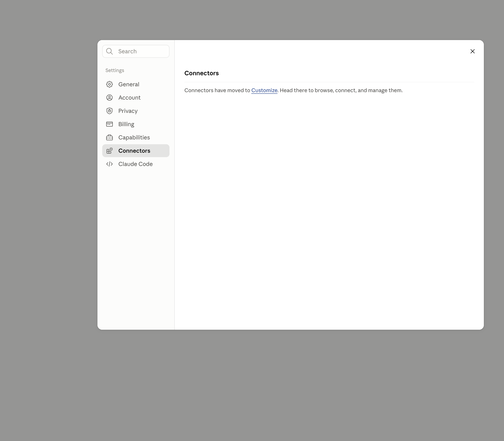Image resolution: width=504 pixels, height=441 pixels.
Task: Click the magnifying glass search icon
Action: 109,52
